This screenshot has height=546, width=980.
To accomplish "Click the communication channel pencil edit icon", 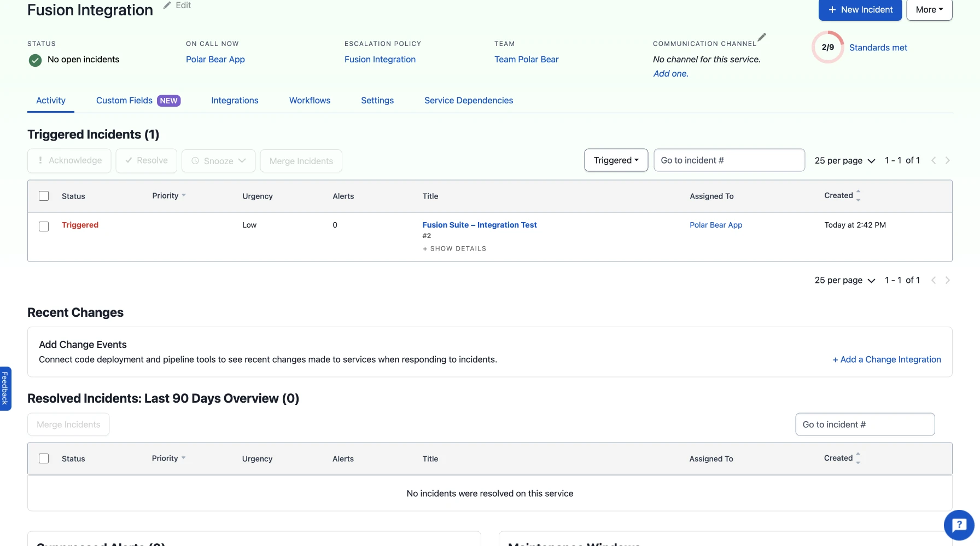I will (762, 37).
